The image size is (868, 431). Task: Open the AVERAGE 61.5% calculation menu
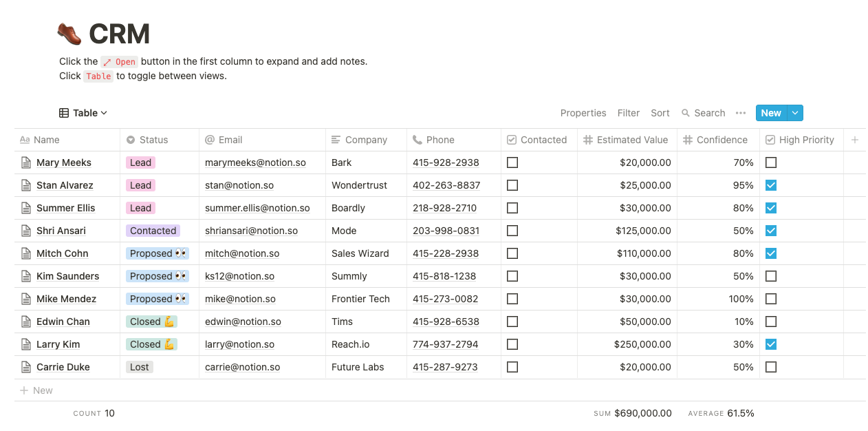tap(721, 413)
